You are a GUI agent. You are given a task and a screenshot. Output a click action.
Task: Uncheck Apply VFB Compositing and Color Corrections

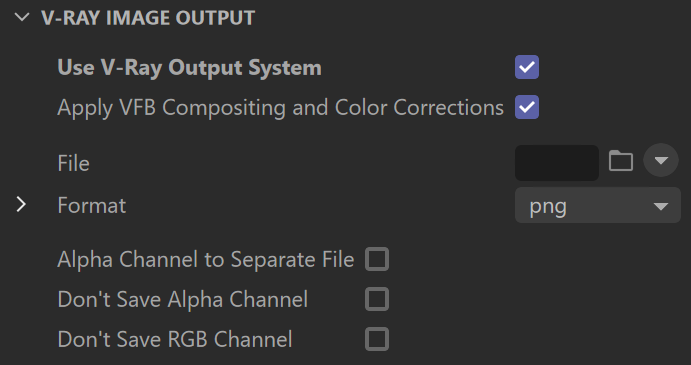click(x=527, y=107)
